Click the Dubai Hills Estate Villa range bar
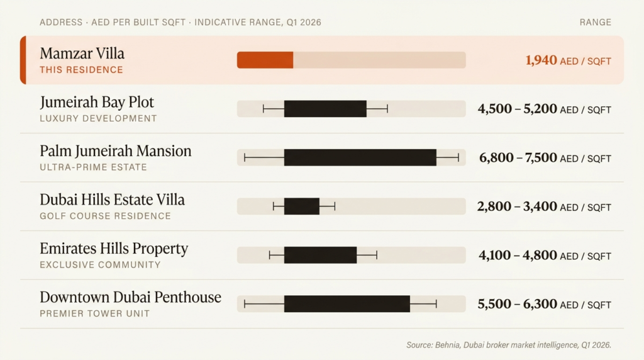The width and height of the screenshot is (644, 360). (302, 206)
